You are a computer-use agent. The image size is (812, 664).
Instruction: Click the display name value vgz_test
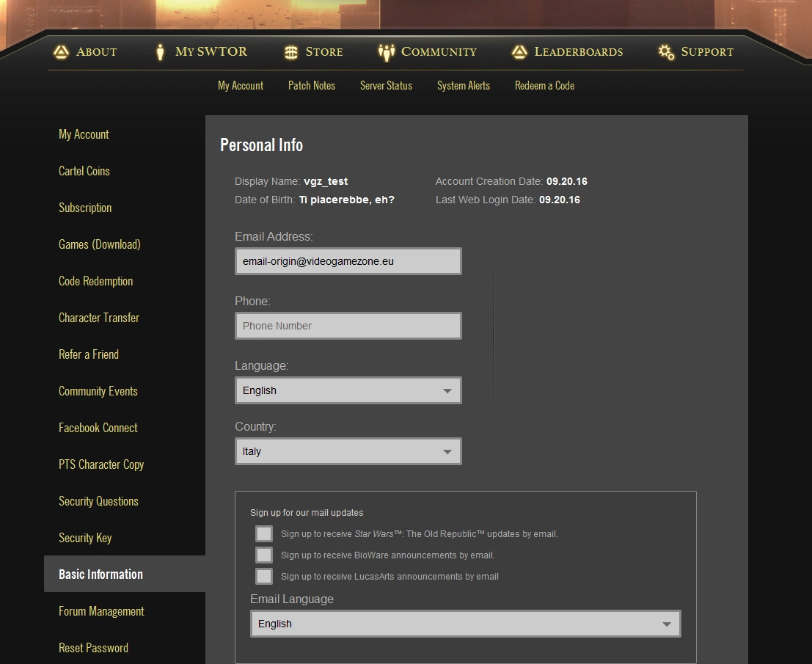(x=326, y=181)
